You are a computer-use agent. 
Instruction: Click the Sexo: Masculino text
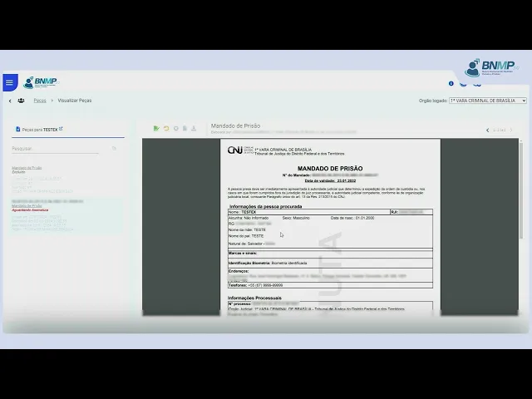pos(296,218)
